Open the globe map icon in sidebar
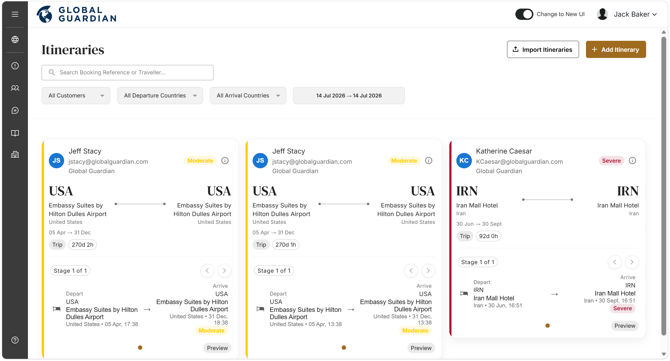This screenshot has width=670, height=361. 15,39
